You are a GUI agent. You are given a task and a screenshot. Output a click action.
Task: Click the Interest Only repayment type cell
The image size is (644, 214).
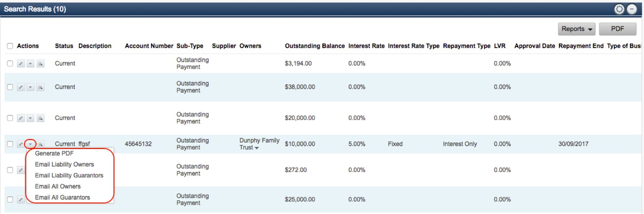(x=460, y=144)
